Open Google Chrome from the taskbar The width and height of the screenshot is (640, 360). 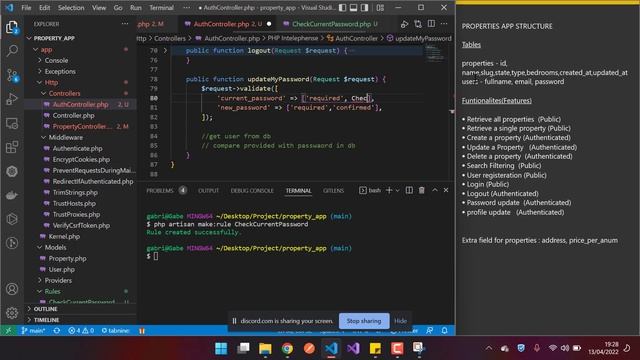tap(287, 348)
